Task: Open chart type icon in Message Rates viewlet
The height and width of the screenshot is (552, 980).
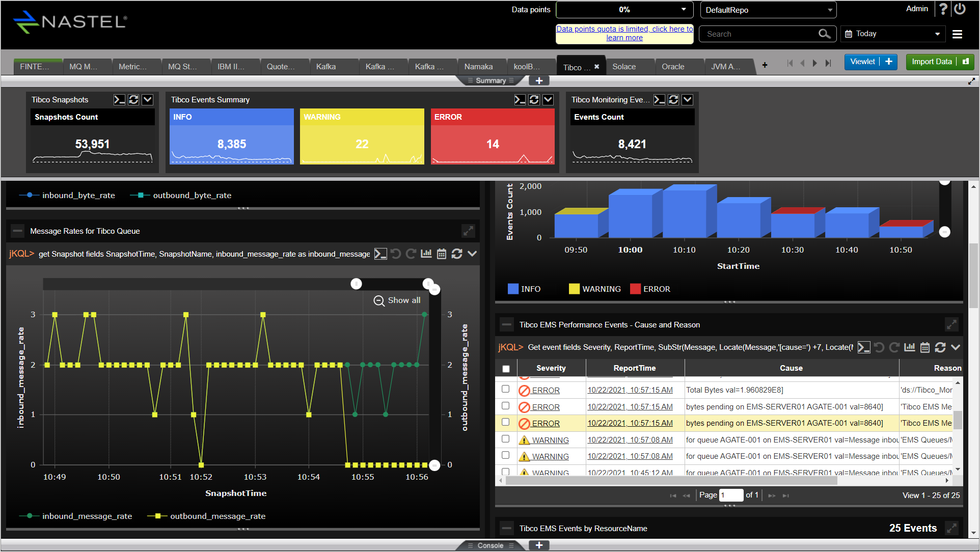Action: pyautogui.click(x=426, y=254)
